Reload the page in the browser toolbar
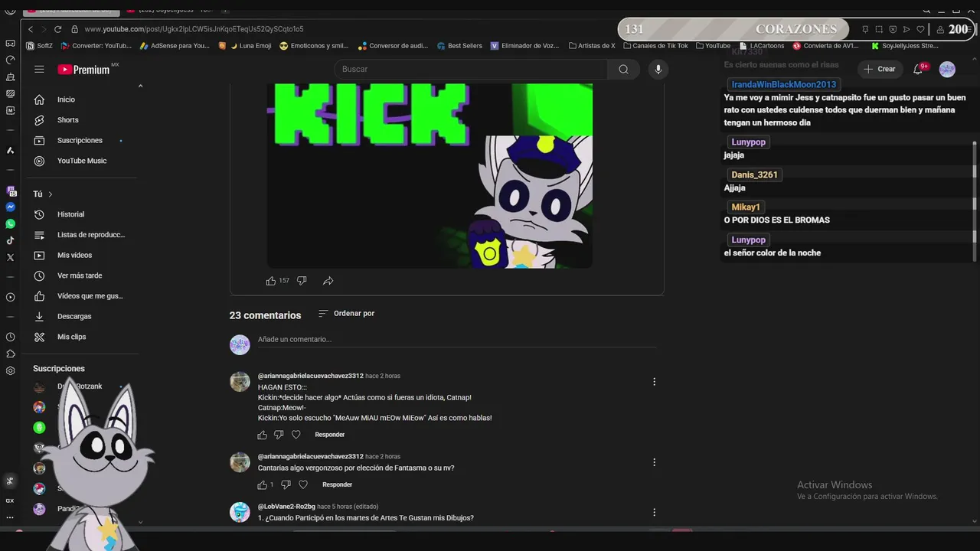980x551 pixels. [x=57, y=29]
